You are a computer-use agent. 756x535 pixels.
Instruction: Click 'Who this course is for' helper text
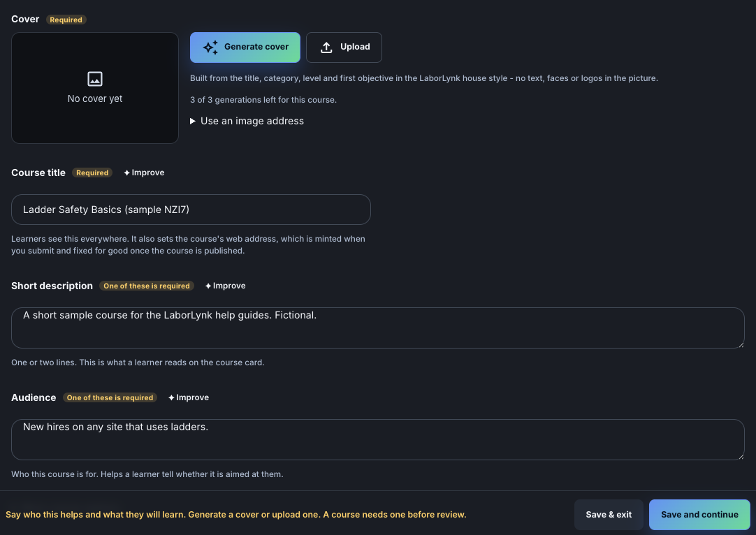[x=147, y=474]
